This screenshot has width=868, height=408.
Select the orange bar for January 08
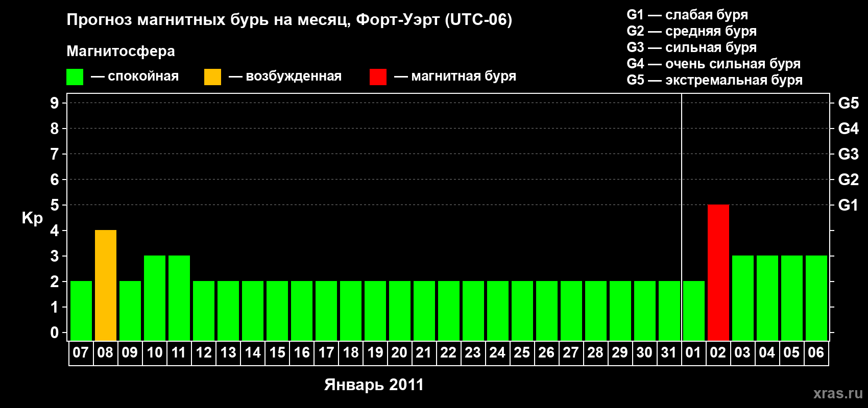106,286
